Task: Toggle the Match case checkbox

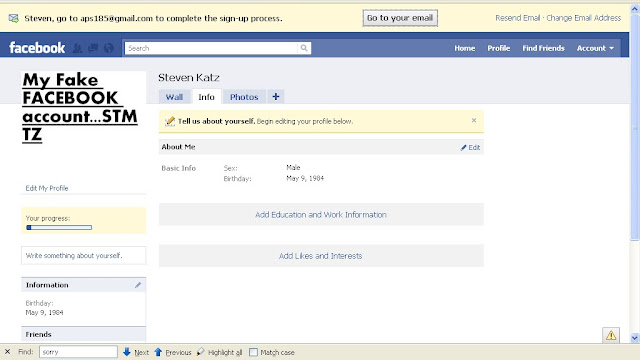Action: 253,352
